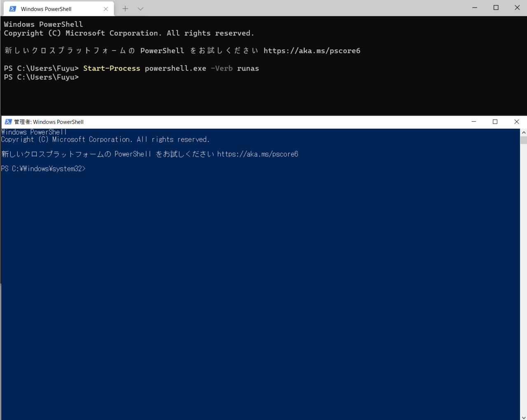Maximize the administrator PowerShell window

coord(495,122)
